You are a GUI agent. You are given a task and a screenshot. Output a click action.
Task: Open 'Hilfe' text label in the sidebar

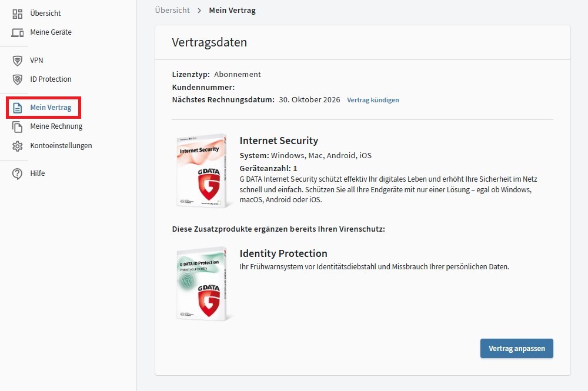coord(38,173)
